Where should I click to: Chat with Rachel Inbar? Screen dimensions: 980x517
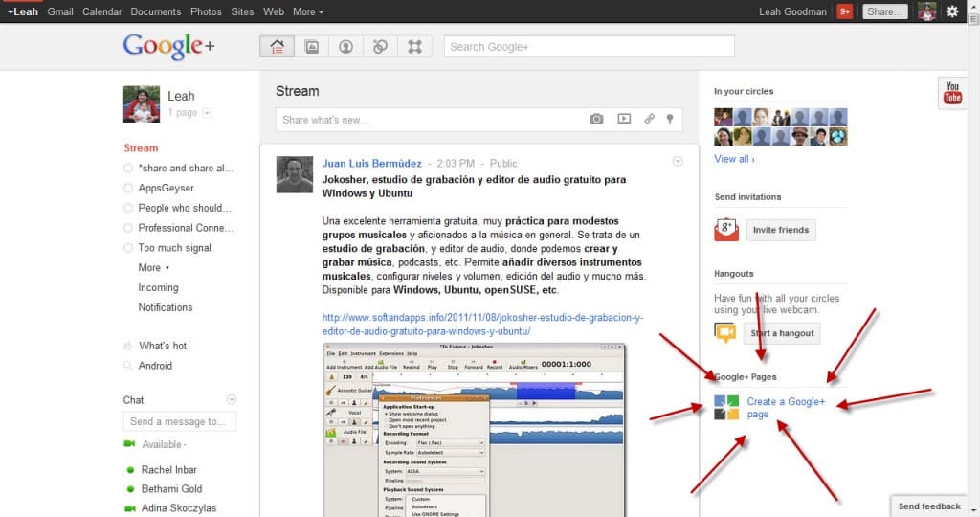[168, 470]
